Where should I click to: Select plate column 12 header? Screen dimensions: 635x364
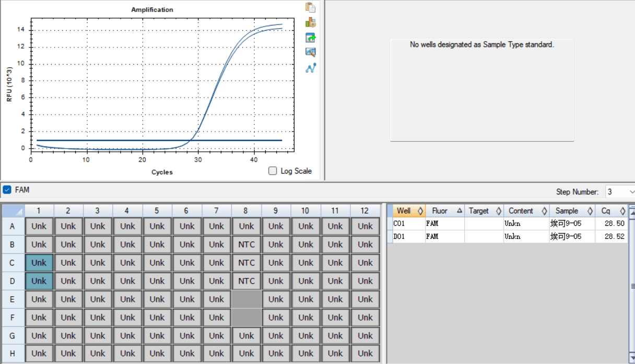(x=364, y=211)
